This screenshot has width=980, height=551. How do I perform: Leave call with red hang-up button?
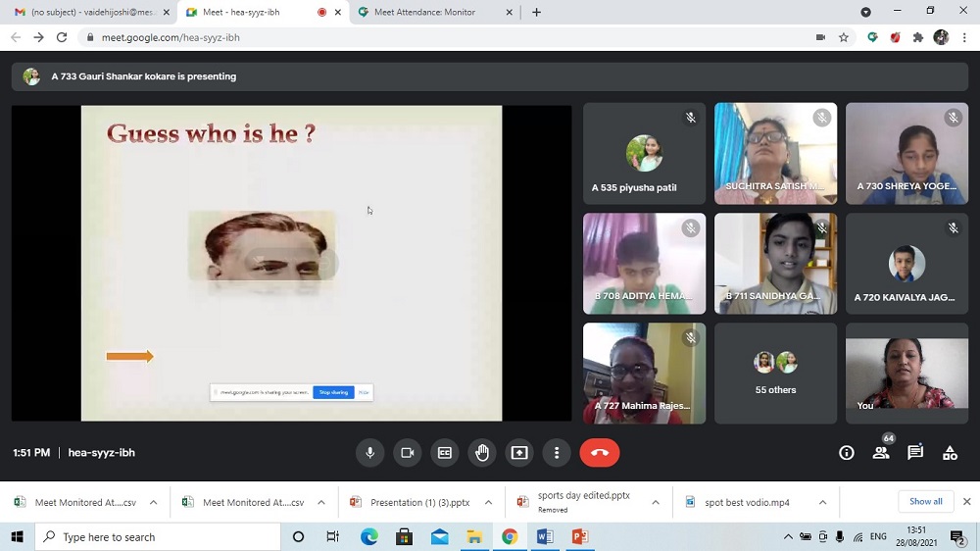point(600,453)
